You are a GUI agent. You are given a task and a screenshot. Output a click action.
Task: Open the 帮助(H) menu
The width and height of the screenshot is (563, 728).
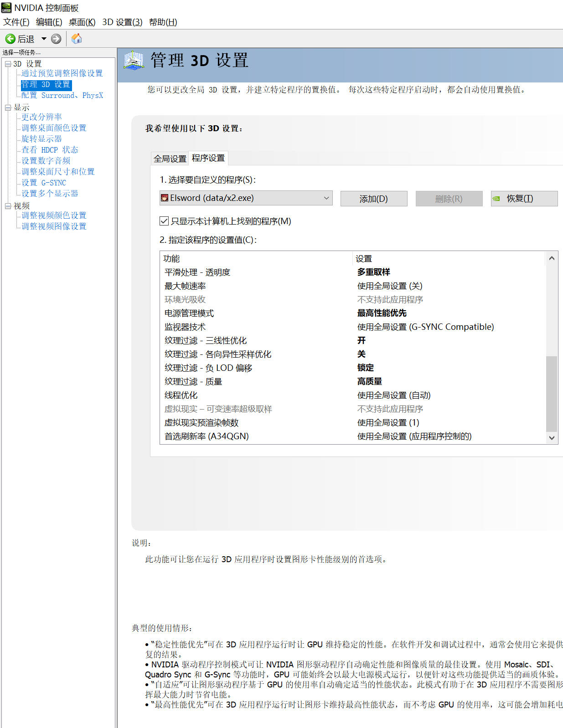tap(163, 22)
